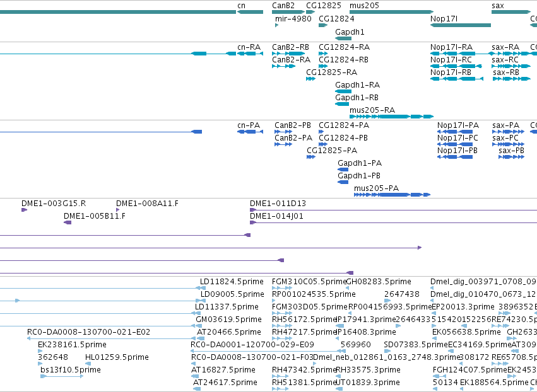This screenshot has width=537, height=392.
Task: Select the mus205-RA transcript
Action: point(391,117)
